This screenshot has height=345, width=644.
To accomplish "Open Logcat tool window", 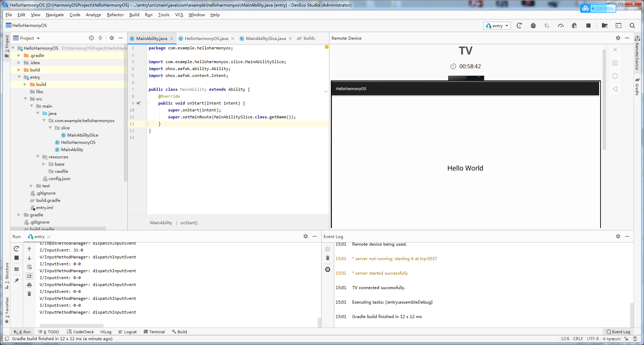I will 127,332.
